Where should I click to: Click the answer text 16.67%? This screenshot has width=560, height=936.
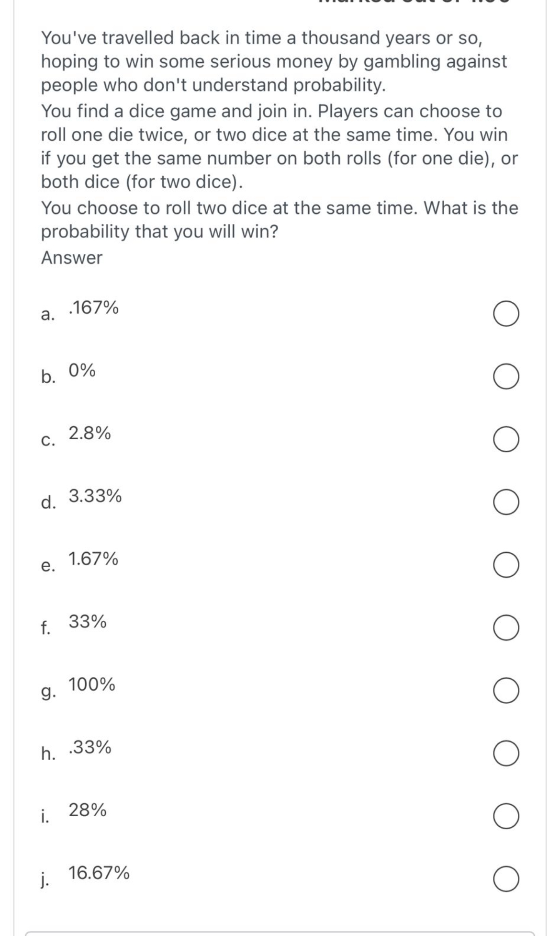(x=99, y=873)
